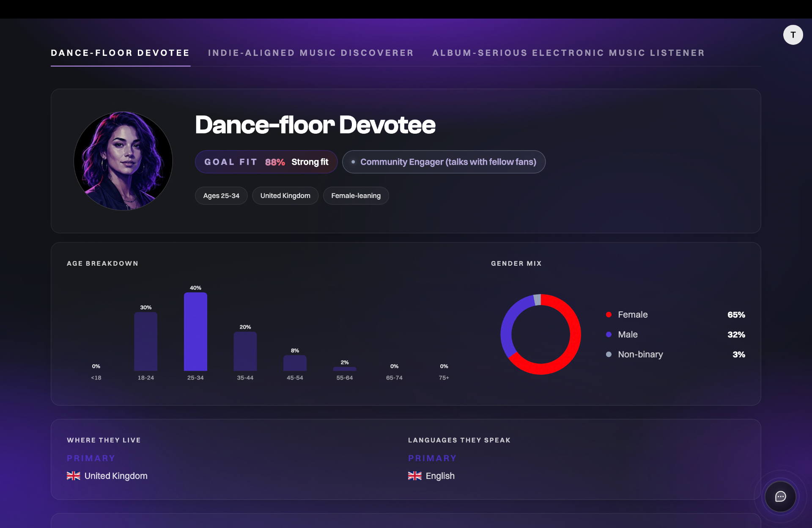Switch to Indie-Aligned Music Discoverer tab

pos(311,53)
